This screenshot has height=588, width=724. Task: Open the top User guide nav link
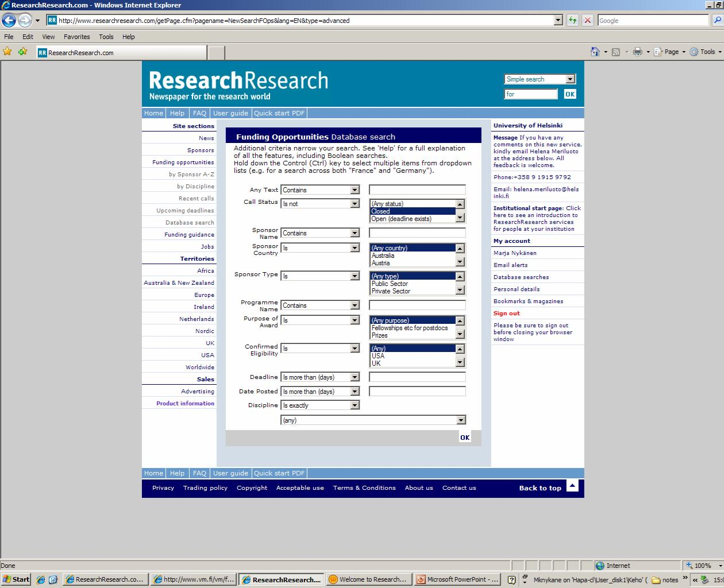click(230, 113)
